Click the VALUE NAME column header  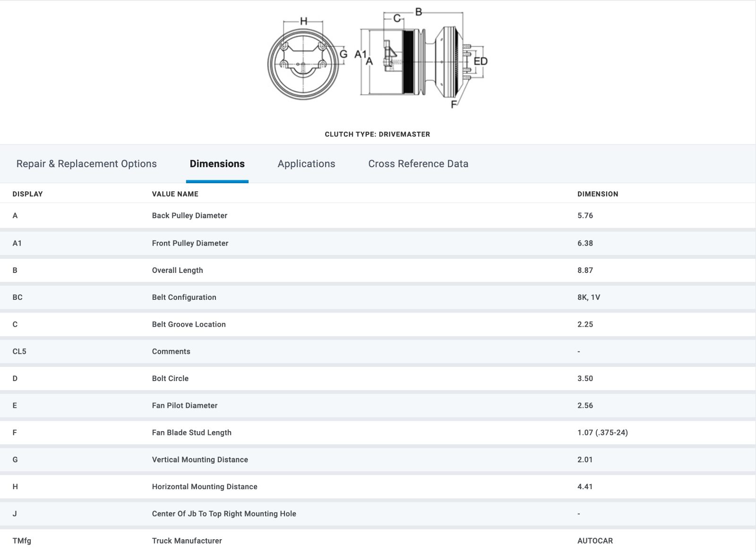[x=175, y=194]
